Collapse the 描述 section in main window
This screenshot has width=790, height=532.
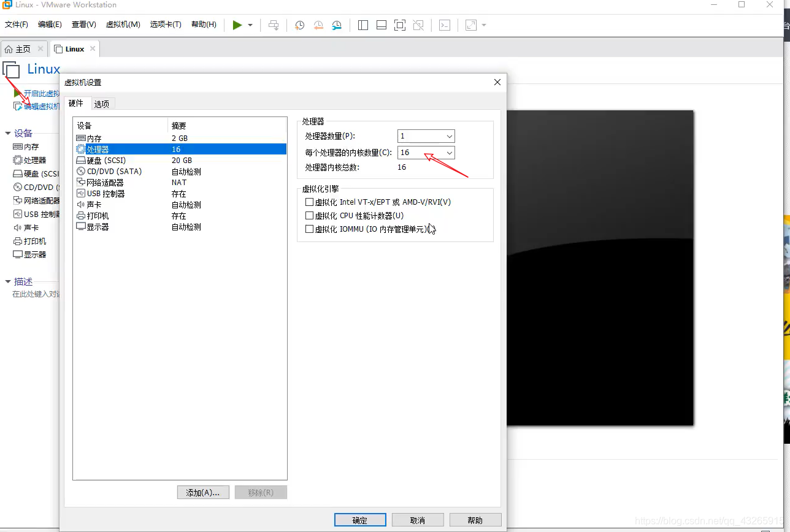tap(8, 281)
